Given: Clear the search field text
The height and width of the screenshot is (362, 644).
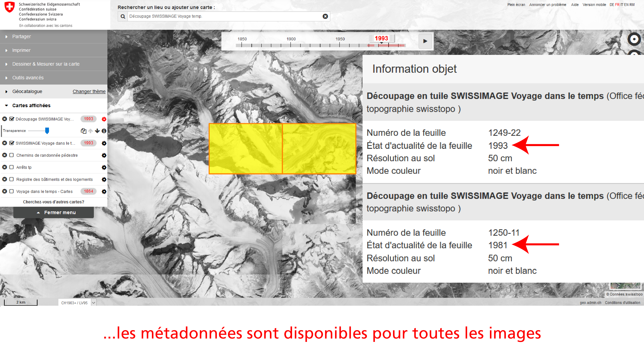Looking at the screenshot, I should 325,16.
